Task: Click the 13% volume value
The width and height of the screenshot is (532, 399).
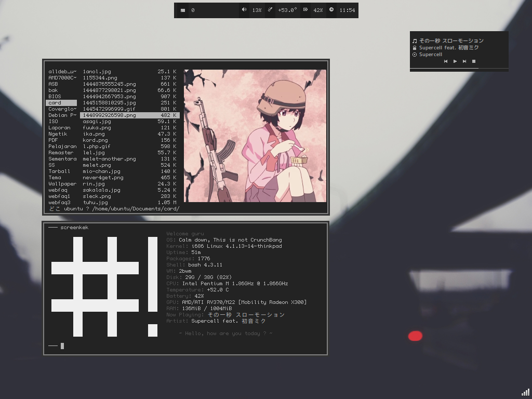Action: pos(257,10)
